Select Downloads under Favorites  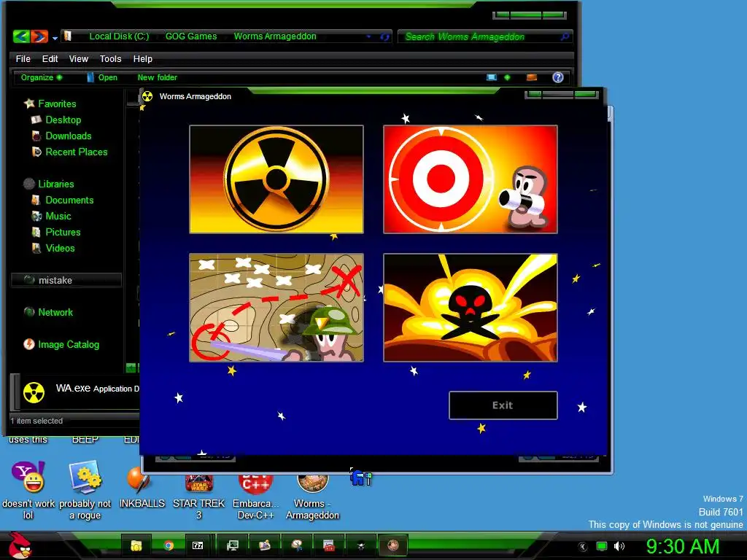coord(61,136)
